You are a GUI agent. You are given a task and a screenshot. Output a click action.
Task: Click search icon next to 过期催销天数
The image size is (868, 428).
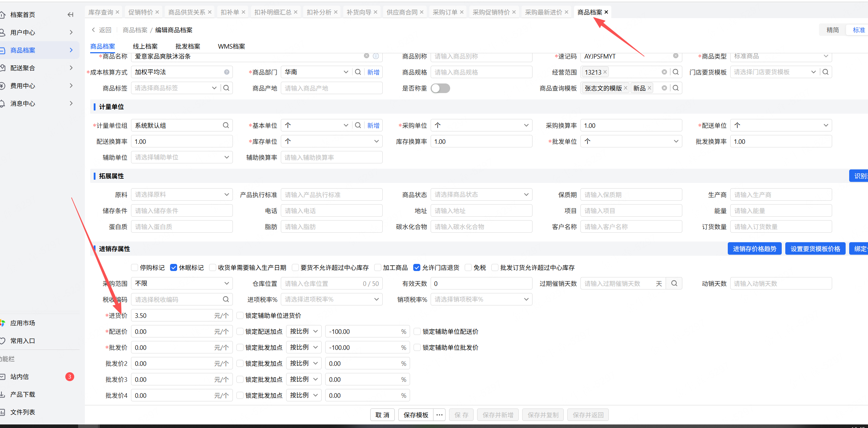[674, 283]
